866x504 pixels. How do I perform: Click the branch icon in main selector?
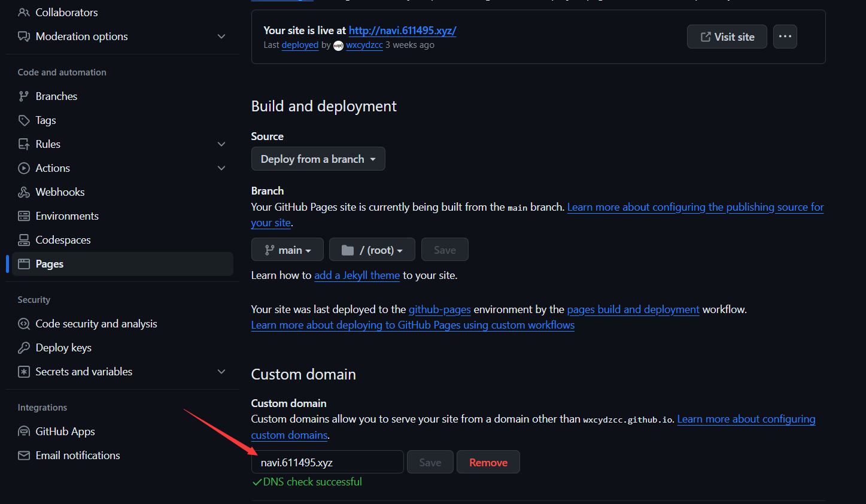(270, 250)
